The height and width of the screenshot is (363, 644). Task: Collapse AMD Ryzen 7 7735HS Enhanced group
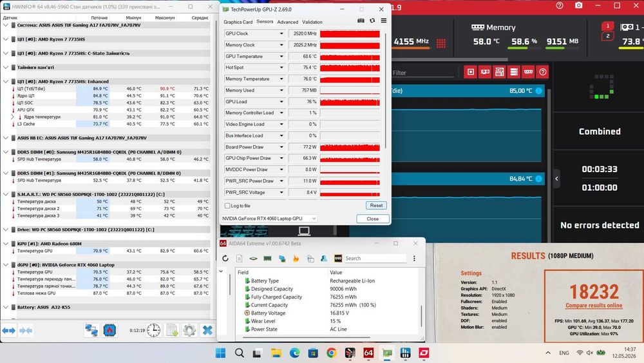(5, 81)
